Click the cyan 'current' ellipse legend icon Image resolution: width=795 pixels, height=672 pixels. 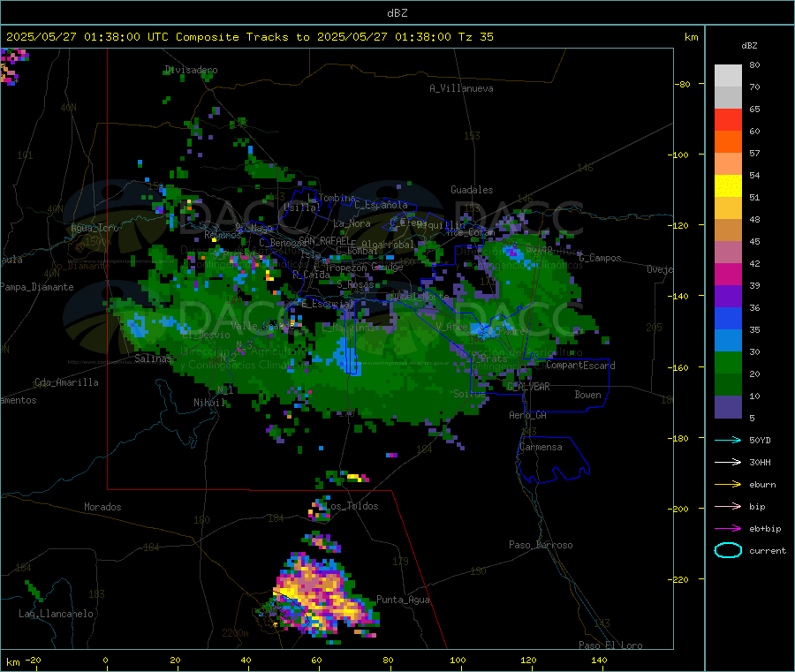click(x=728, y=550)
